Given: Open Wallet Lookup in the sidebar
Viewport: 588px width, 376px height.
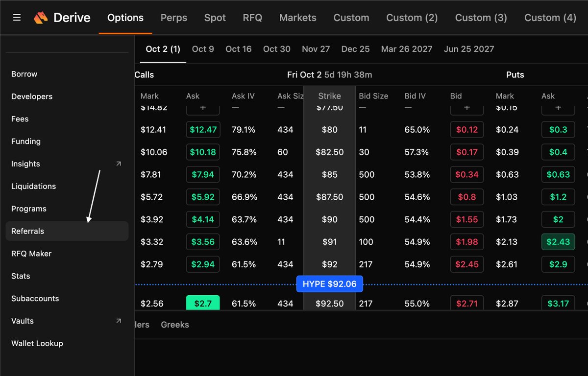Looking at the screenshot, I should click(x=67, y=344).
